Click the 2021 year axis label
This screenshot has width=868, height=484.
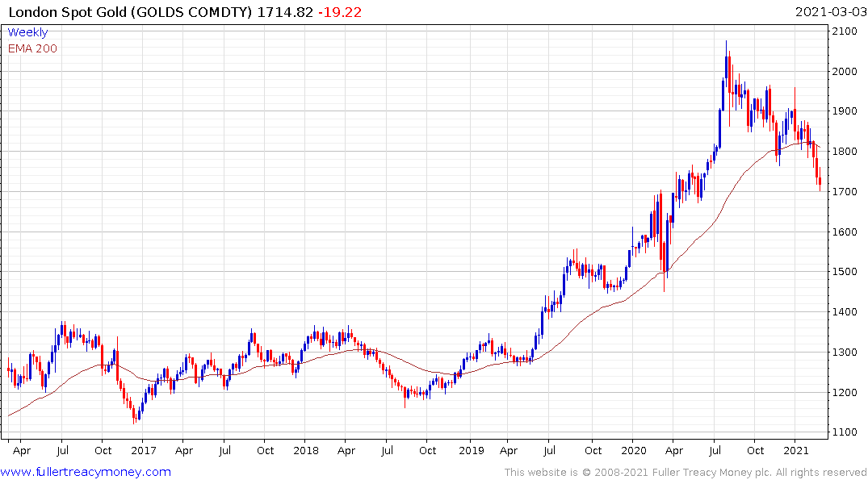[796, 450]
